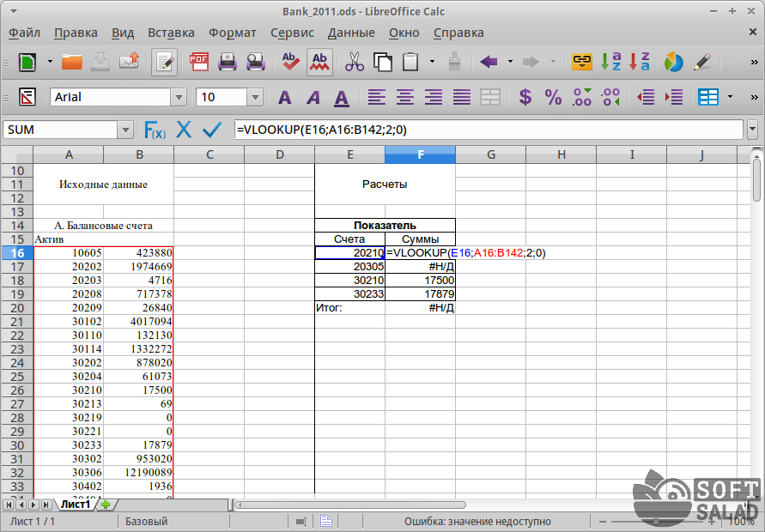This screenshot has width=765, height=532.
Task: Align text right
Action: (434, 97)
